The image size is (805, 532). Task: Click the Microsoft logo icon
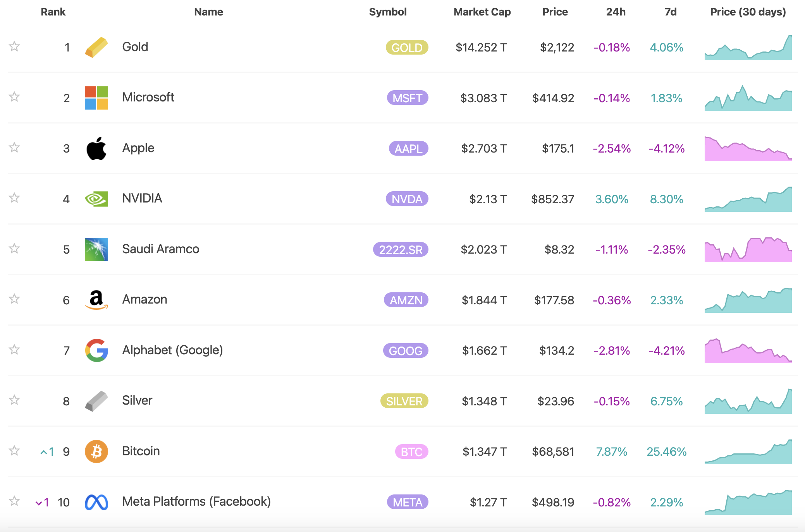tap(96, 98)
